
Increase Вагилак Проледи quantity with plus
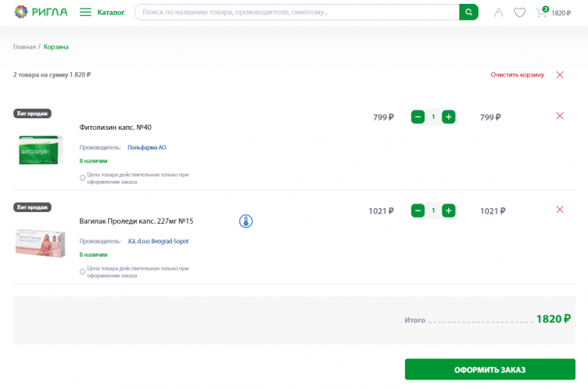[448, 211]
